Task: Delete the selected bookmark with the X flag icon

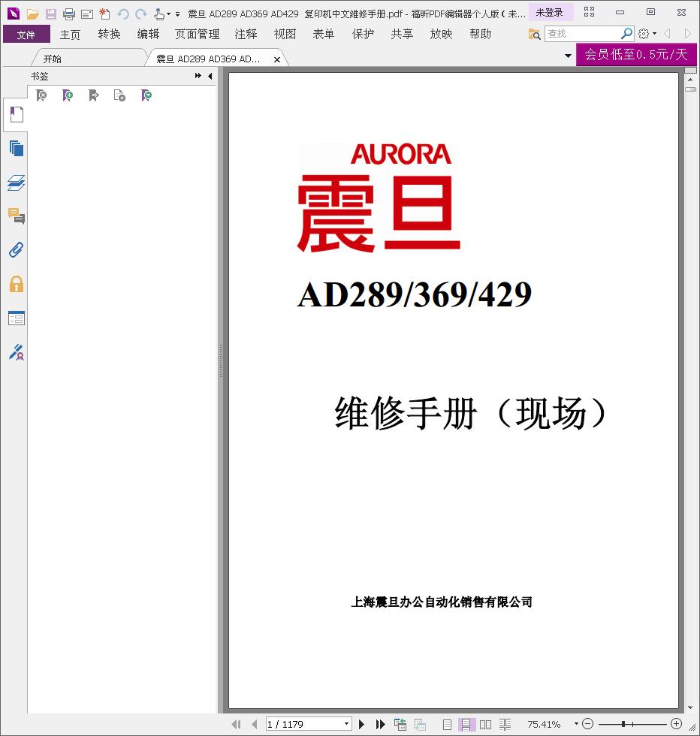Action: coord(41,96)
